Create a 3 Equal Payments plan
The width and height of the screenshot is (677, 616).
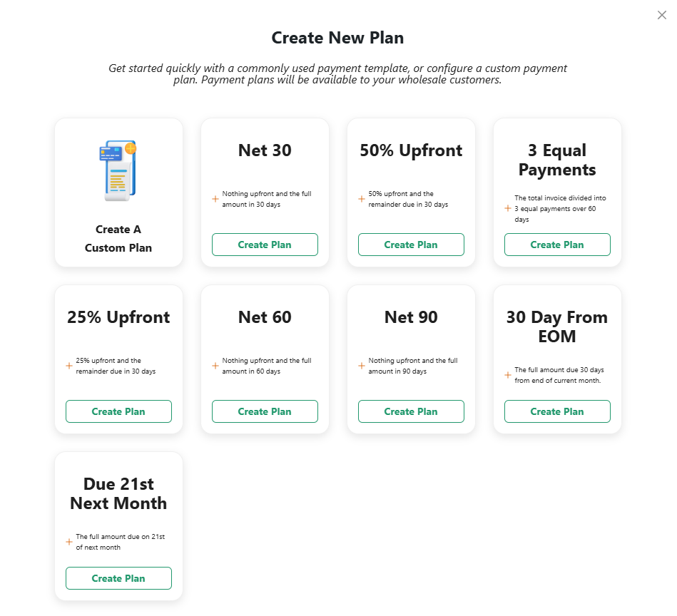click(557, 245)
